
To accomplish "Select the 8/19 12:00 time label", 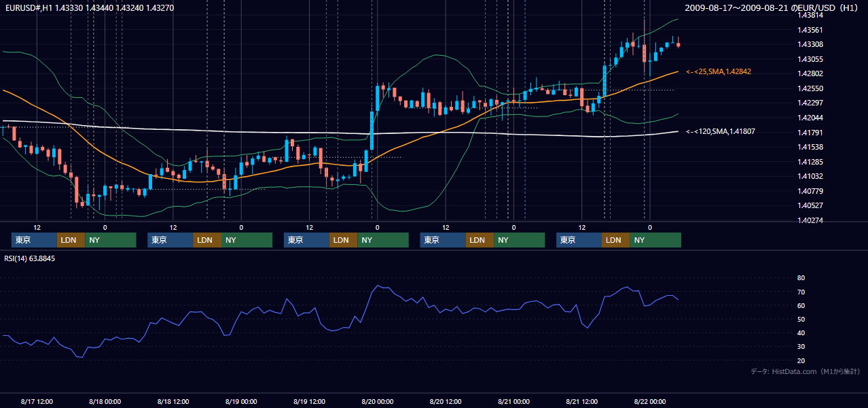I will point(309,402).
